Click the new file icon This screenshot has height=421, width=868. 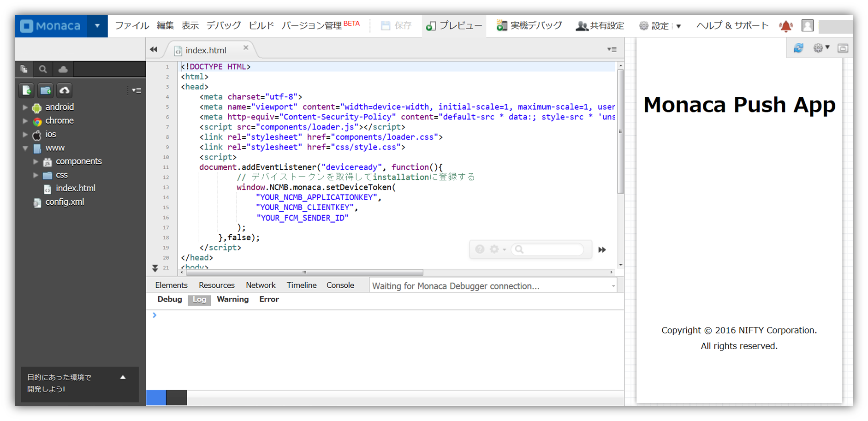coord(26,90)
